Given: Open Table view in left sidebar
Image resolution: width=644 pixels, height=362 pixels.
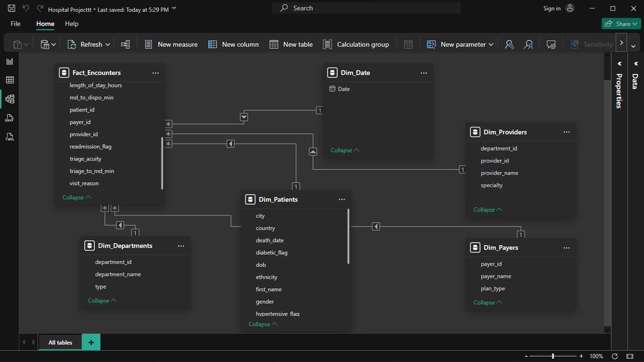Looking at the screenshot, I should point(10,80).
